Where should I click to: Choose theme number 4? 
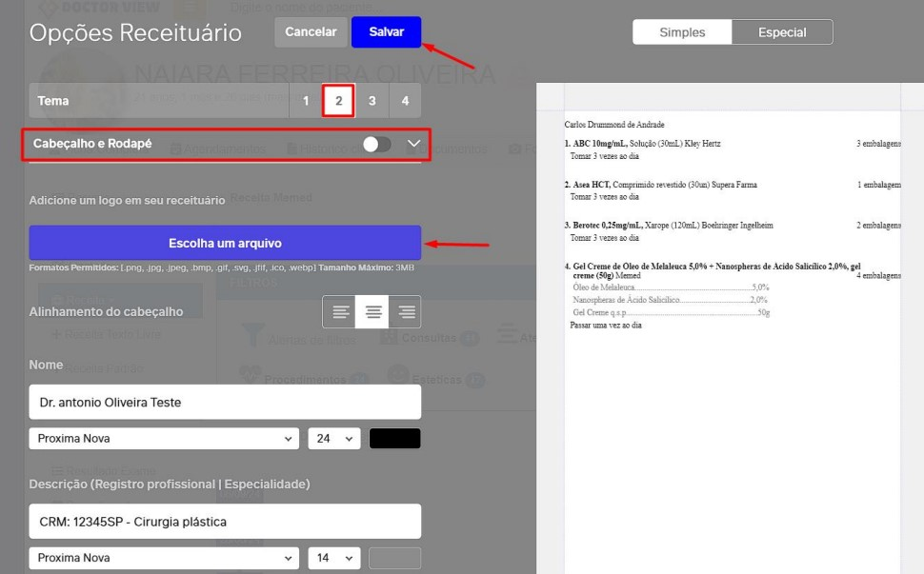click(x=405, y=100)
